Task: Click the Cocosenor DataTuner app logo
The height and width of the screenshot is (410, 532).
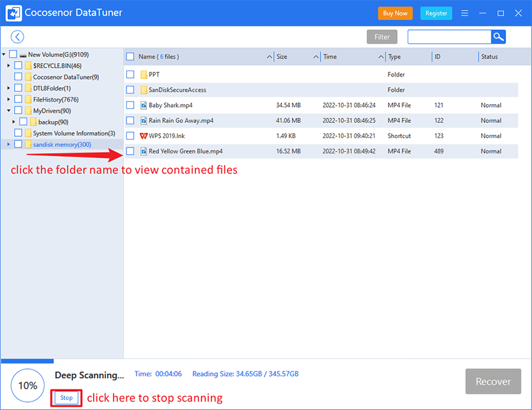Action: 14,13
